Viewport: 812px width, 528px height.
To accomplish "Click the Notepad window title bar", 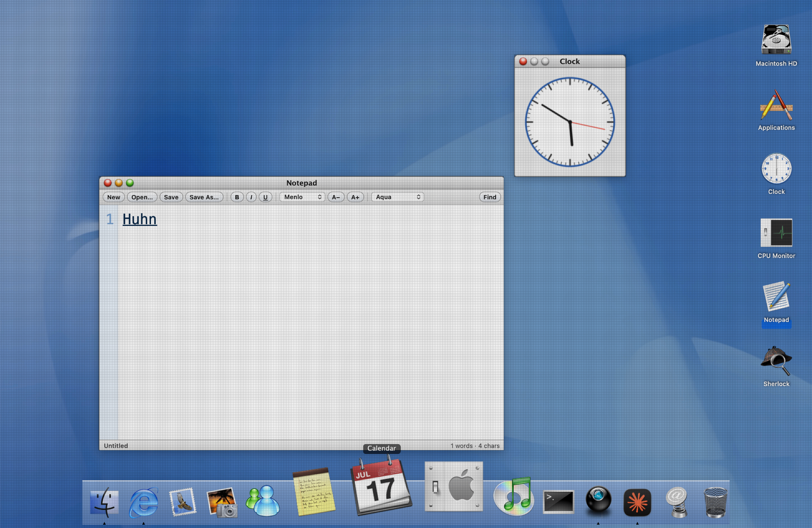I will (302, 183).
